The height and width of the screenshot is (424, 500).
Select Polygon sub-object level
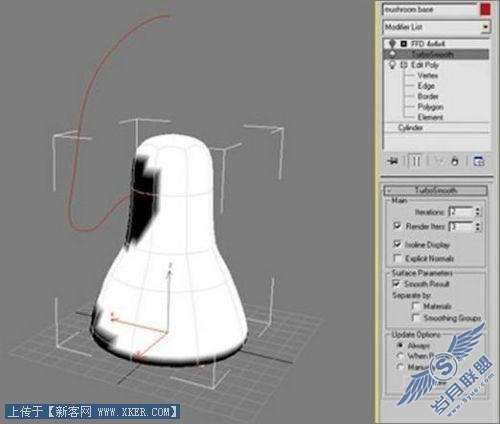pyautogui.click(x=430, y=107)
